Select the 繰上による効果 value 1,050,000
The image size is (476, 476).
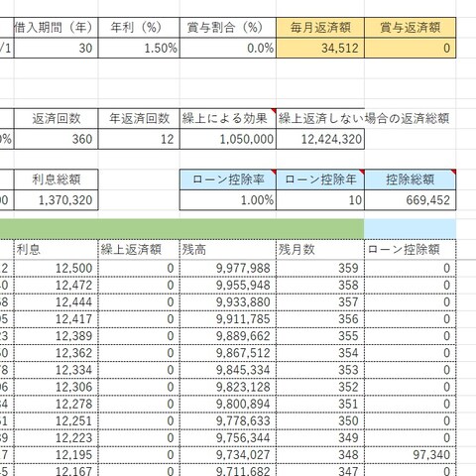pyautogui.click(x=228, y=139)
